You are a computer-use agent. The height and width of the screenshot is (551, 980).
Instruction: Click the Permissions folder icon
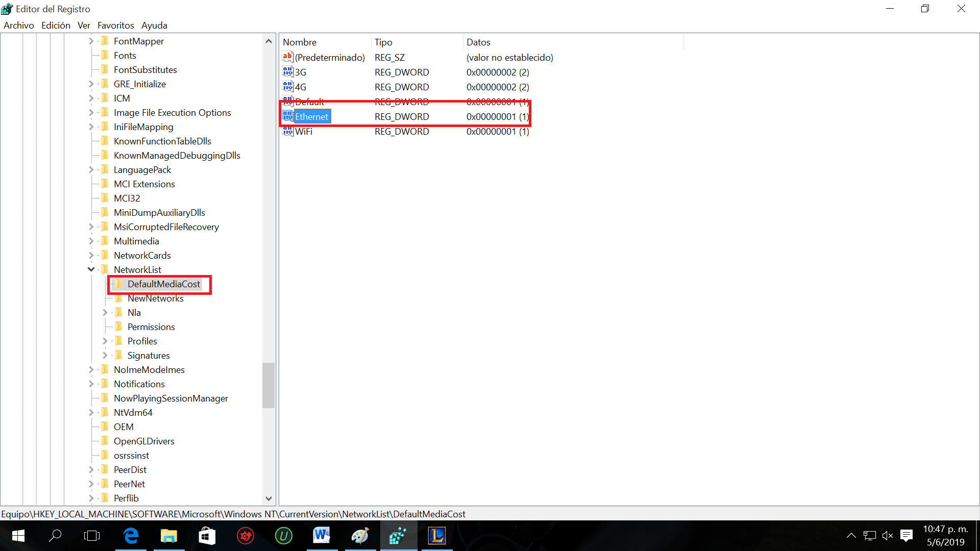click(119, 327)
